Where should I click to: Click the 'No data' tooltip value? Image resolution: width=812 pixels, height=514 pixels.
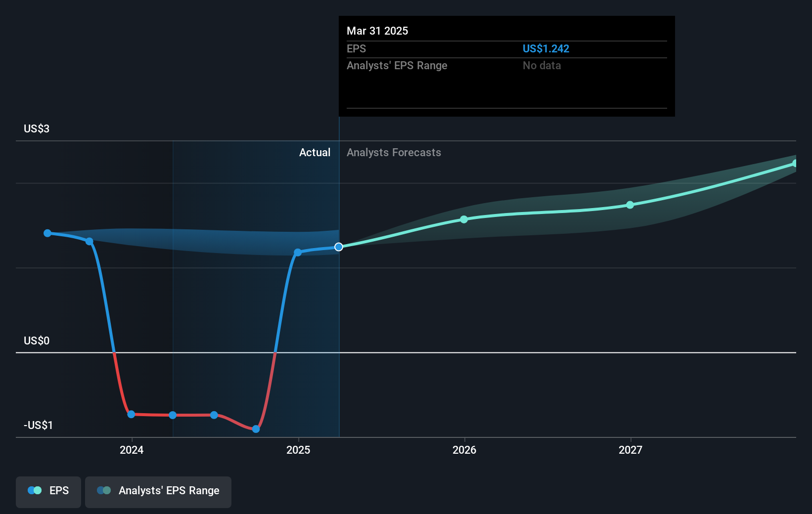pos(541,66)
